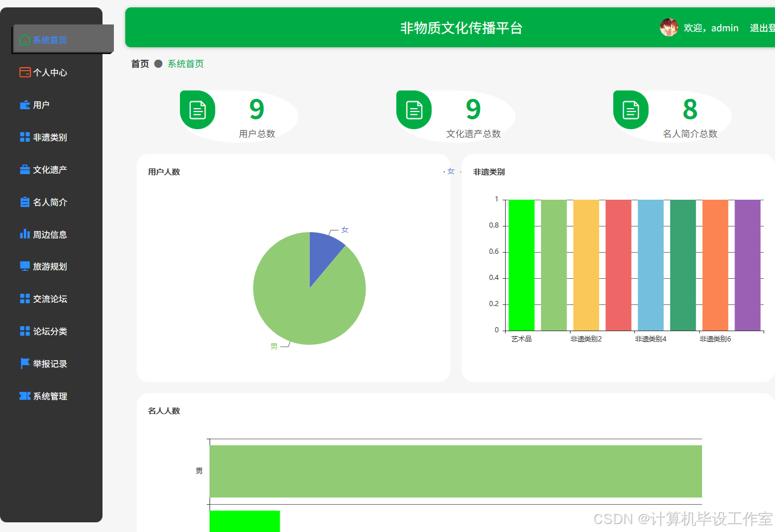Click the yellow 非遗类别2 bar
The width and height of the screenshot is (775, 532).
point(586,265)
